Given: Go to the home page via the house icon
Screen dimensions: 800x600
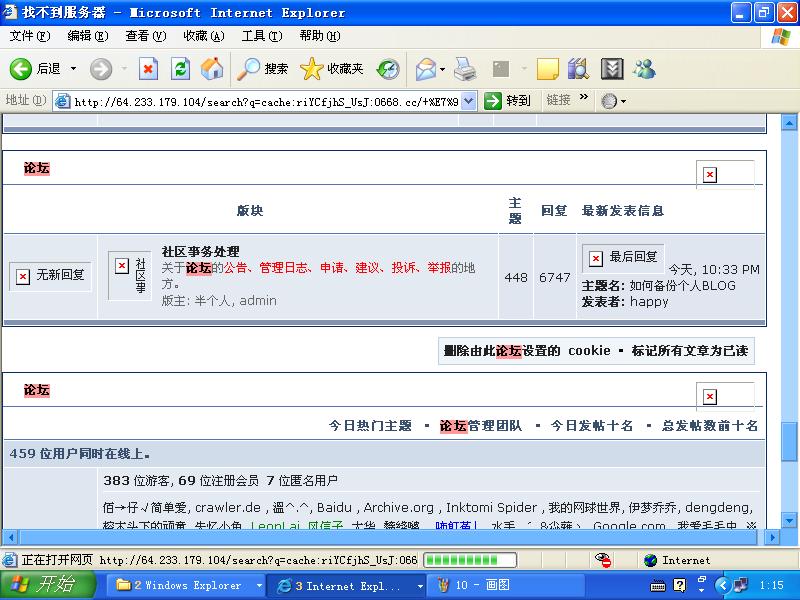Looking at the screenshot, I should pyautogui.click(x=211, y=69).
